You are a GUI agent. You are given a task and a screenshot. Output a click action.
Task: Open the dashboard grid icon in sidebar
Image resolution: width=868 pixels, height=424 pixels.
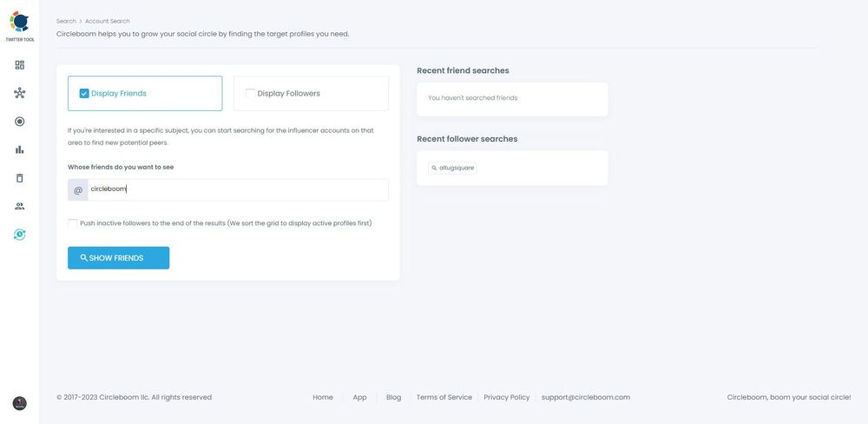20,65
